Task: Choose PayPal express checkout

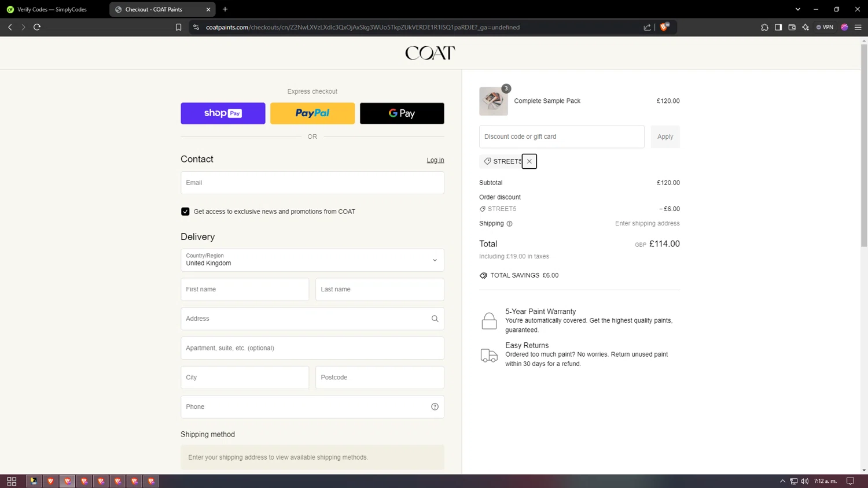Action: coord(312,113)
